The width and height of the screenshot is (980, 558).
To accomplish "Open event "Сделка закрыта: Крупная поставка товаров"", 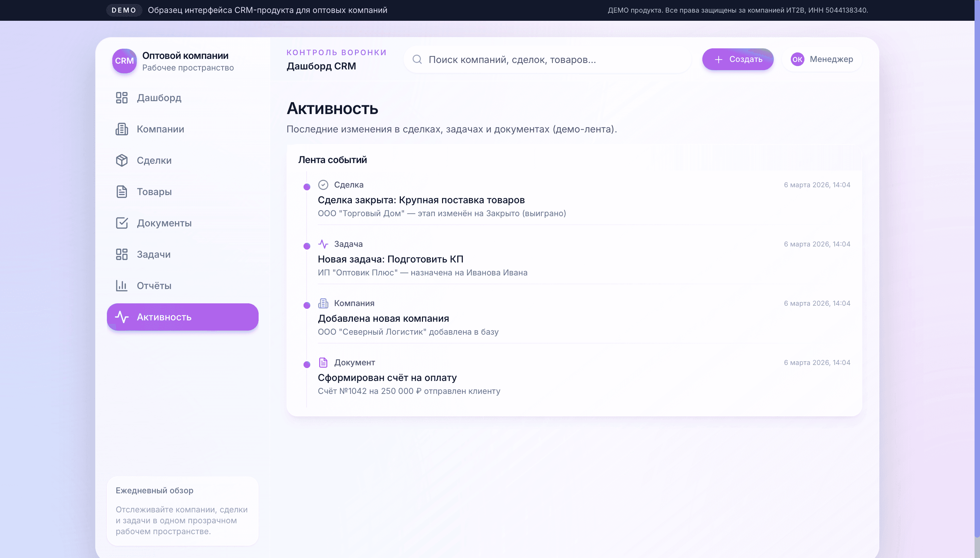I will click(x=421, y=200).
